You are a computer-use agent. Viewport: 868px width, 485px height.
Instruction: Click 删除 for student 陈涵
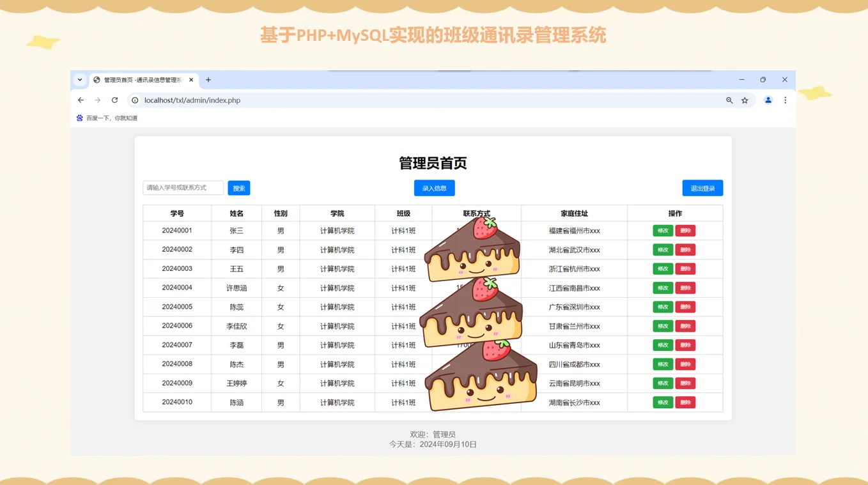pos(685,402)
